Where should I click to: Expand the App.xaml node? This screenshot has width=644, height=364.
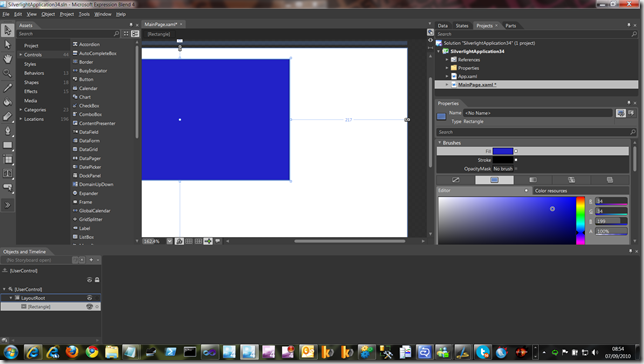click(x=447, y=76)
